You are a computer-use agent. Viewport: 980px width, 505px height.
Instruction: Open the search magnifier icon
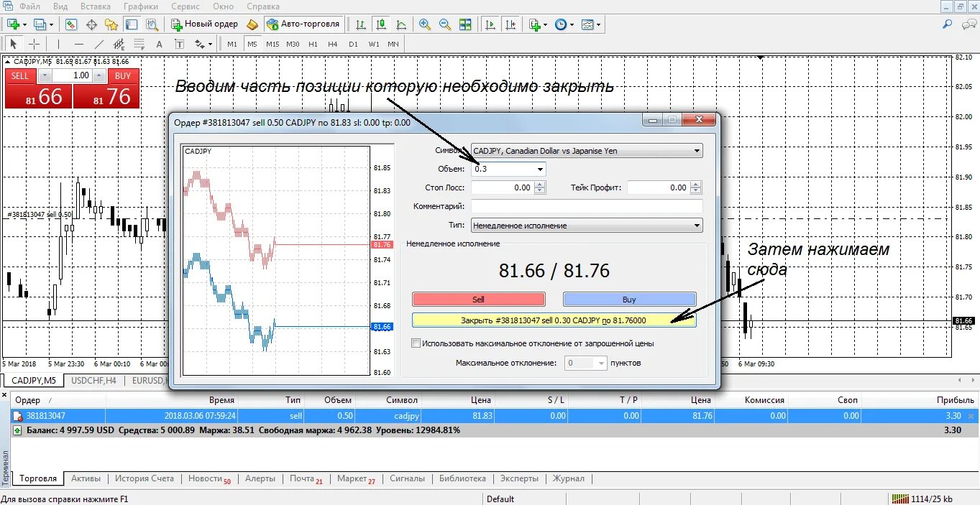click(x=948, y=24)
